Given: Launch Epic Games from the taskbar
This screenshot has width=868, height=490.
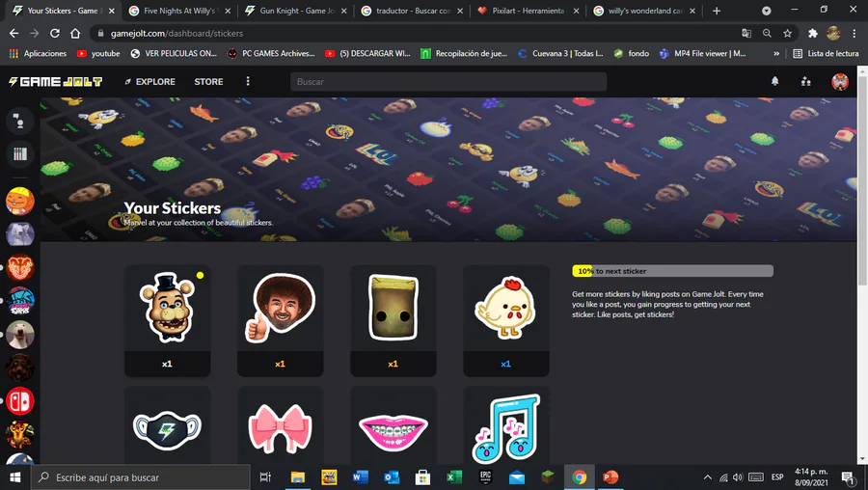Looking at the screenshot, I should click(x=485, y=477).
